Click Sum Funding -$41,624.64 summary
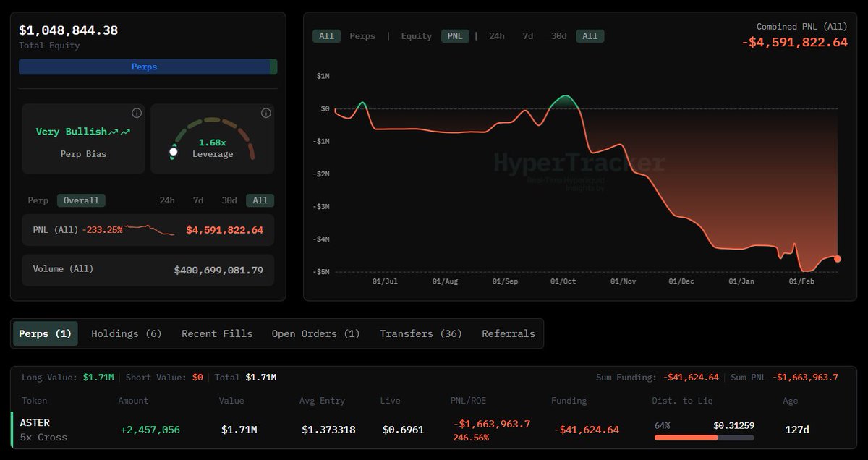This screenshot has height=460, width=868. coord(658,377)
